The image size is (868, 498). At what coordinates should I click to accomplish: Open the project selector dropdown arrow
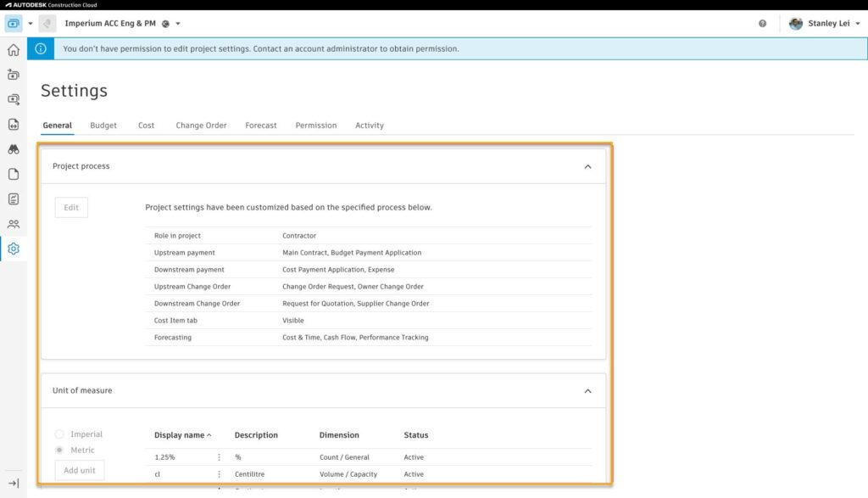(178, 24)
